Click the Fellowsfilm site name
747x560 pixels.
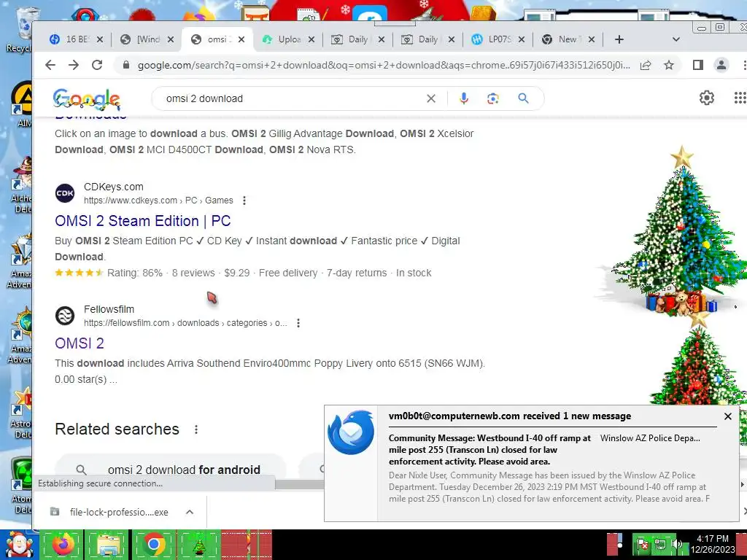[109, 309]
